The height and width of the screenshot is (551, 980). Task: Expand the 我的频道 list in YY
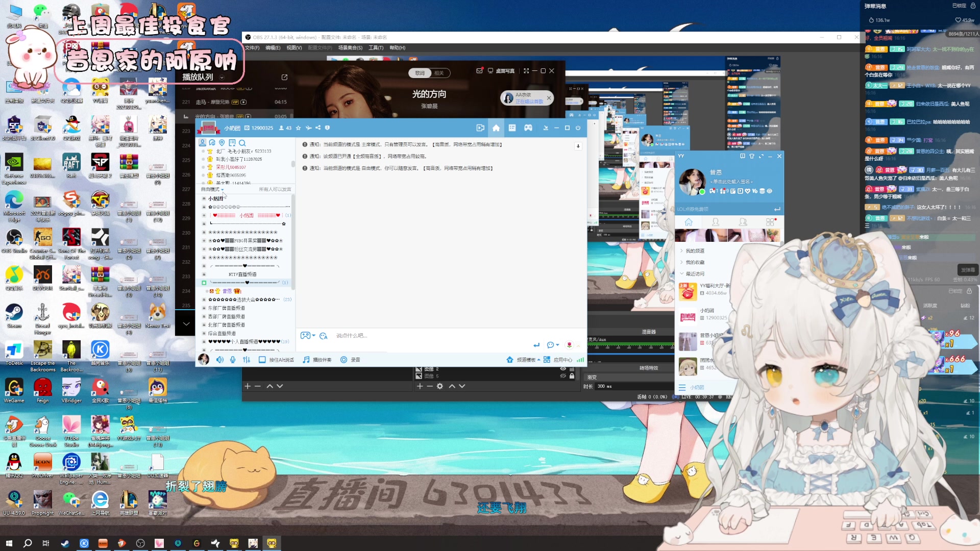point(694,251)
